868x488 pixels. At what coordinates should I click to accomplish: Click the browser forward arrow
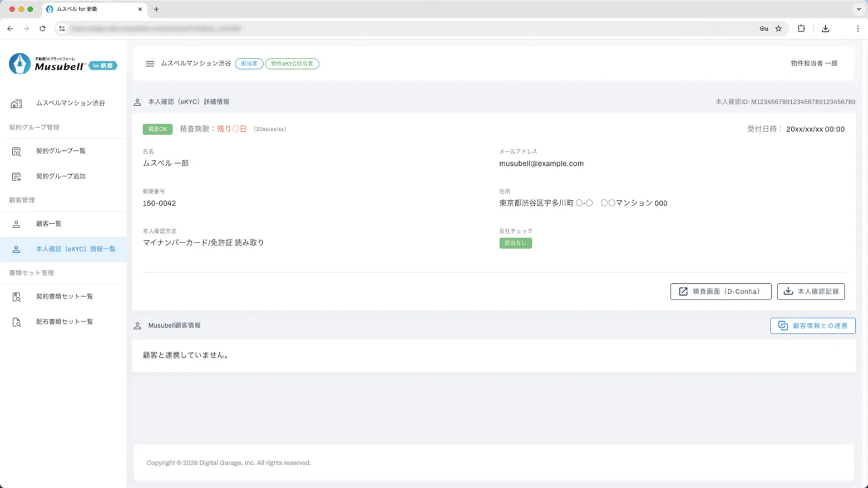tap(26, 28)
